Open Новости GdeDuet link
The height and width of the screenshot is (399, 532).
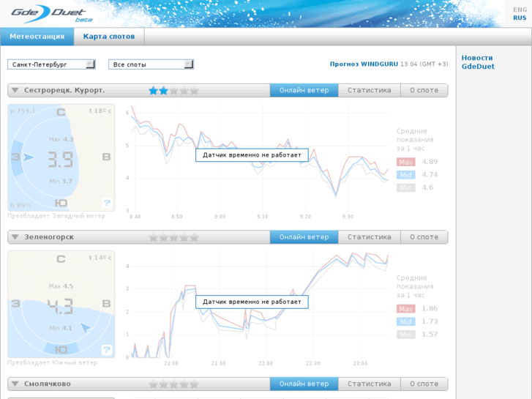click(x=478, y=62)
